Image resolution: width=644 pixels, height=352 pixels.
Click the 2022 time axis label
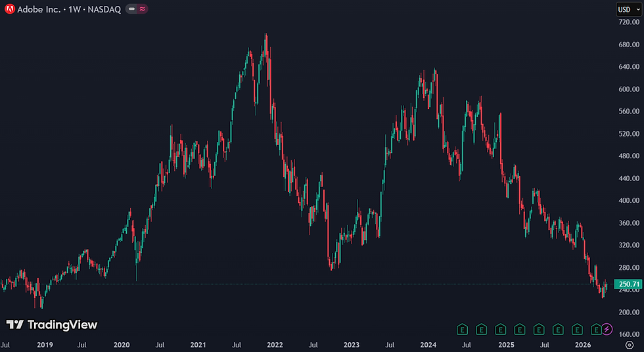point(275,345)
